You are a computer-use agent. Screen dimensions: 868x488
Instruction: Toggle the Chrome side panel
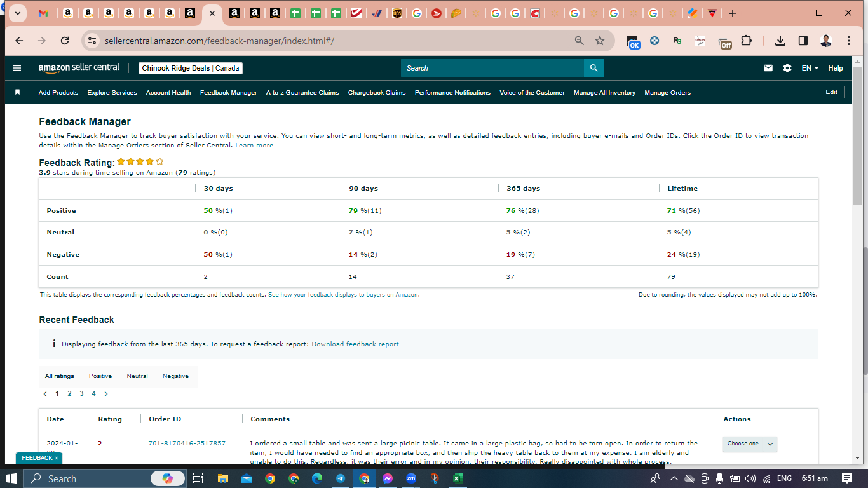click(803, 41)
